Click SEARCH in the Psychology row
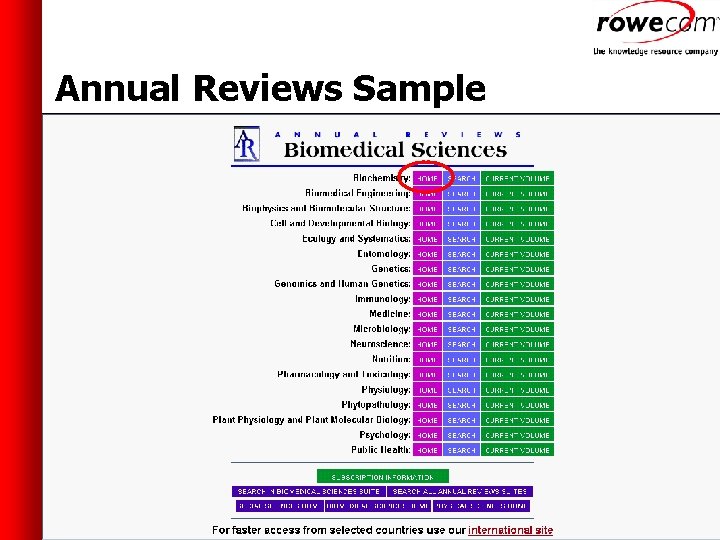This screenshot has width=720, height=540. click(x=461, y=435)
